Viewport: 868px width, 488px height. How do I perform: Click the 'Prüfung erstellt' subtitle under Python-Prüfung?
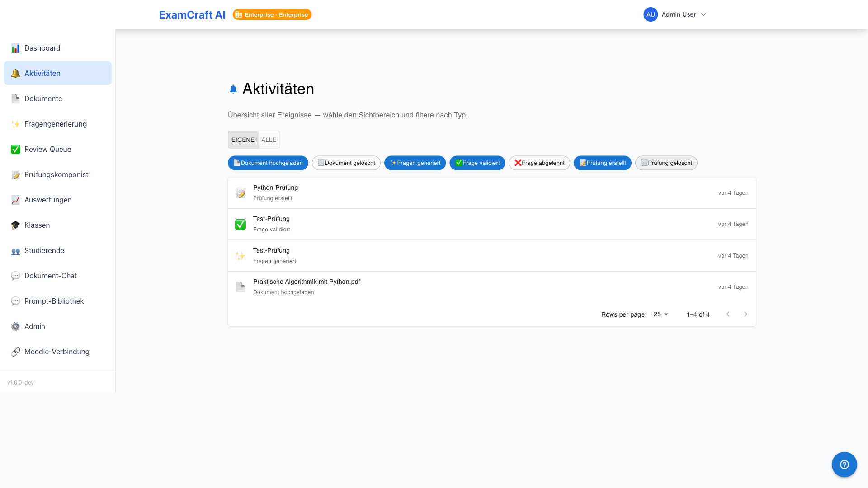(273, 198)
